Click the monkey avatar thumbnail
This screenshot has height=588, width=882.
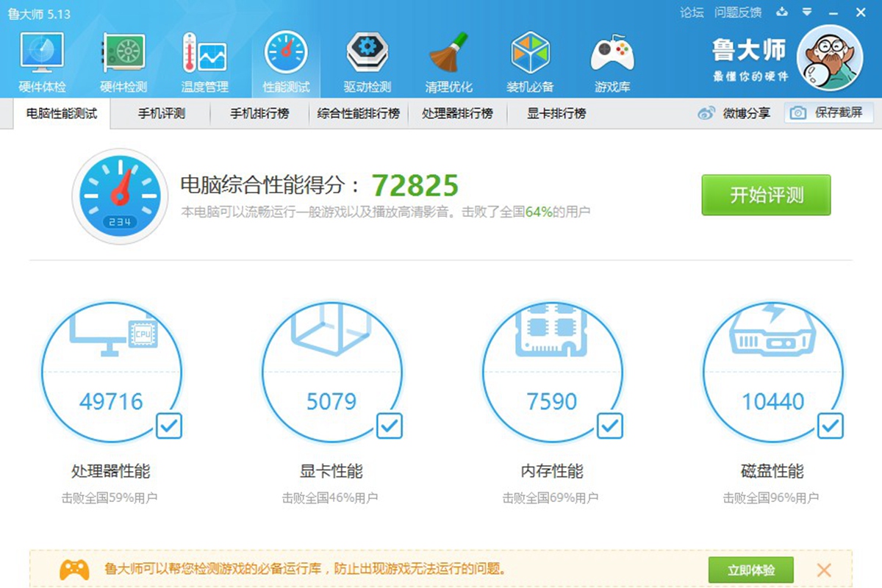coord(829,55)
